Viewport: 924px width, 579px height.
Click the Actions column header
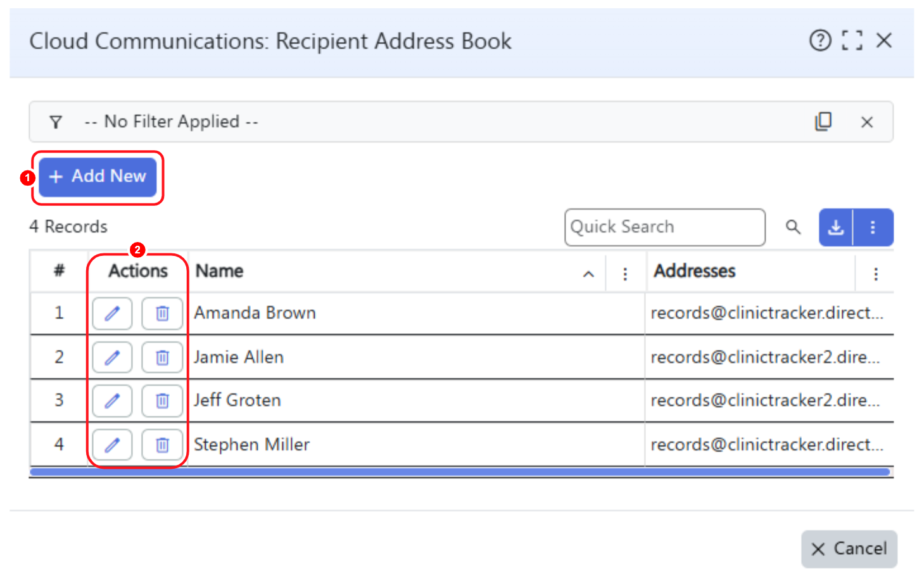[x=138, y=271]
